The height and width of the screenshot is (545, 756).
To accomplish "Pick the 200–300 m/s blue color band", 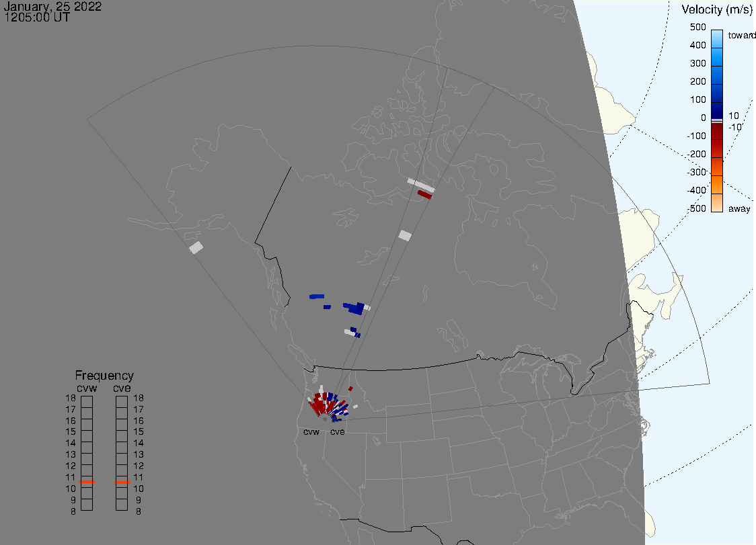I will click(717, 75).
